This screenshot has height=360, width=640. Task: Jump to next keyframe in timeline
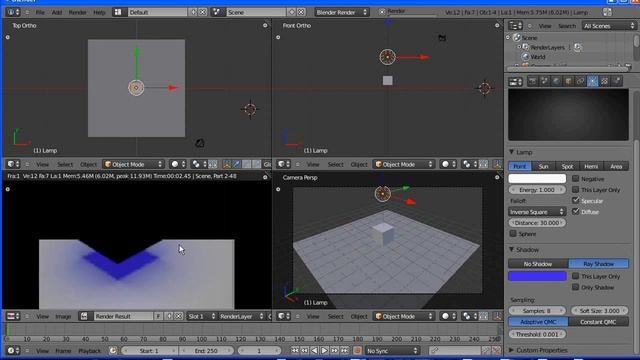point(335,351)
